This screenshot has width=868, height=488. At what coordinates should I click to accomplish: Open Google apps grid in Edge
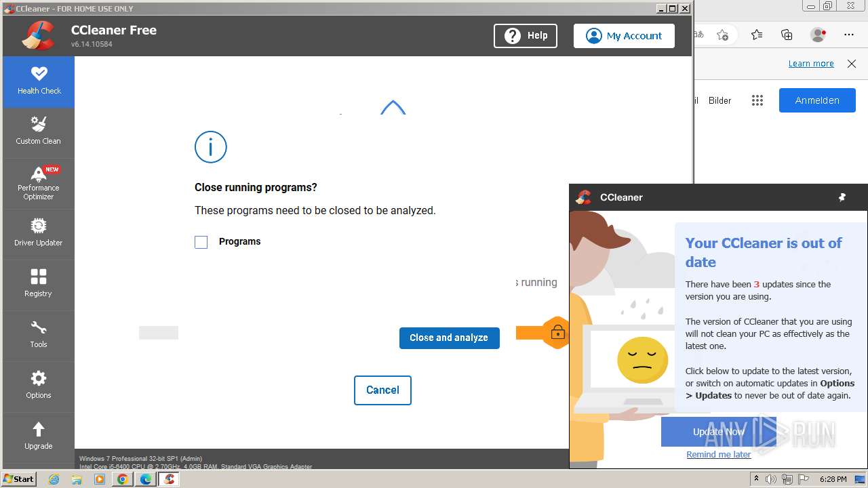coord(757,100)
